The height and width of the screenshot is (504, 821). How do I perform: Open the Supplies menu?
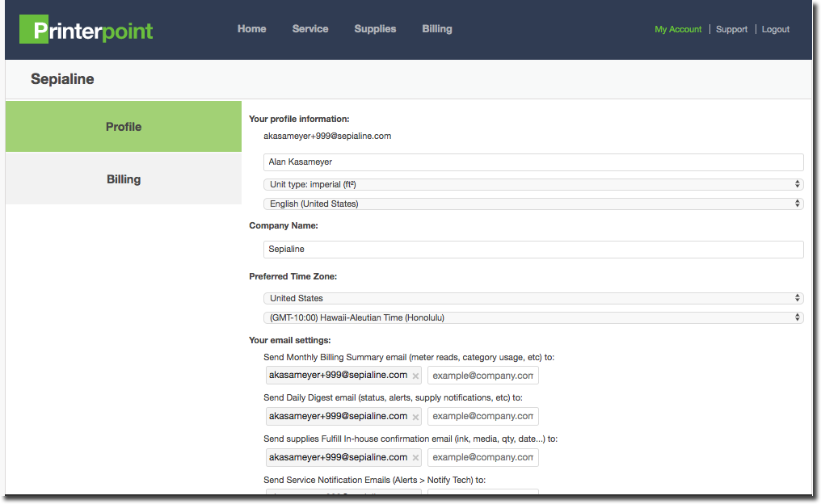376,29
